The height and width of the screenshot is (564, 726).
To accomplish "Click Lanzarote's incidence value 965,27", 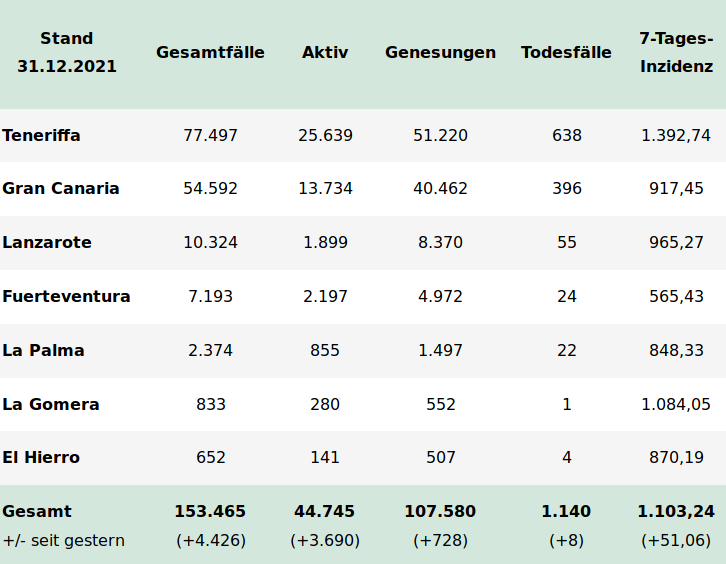I will coord(676,243).
